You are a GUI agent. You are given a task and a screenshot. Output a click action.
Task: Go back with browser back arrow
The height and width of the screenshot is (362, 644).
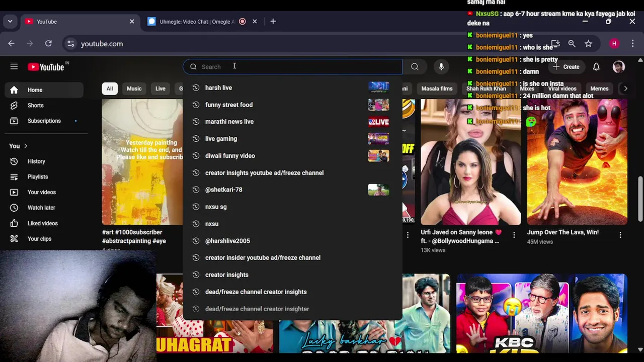(x=11, y=44)
